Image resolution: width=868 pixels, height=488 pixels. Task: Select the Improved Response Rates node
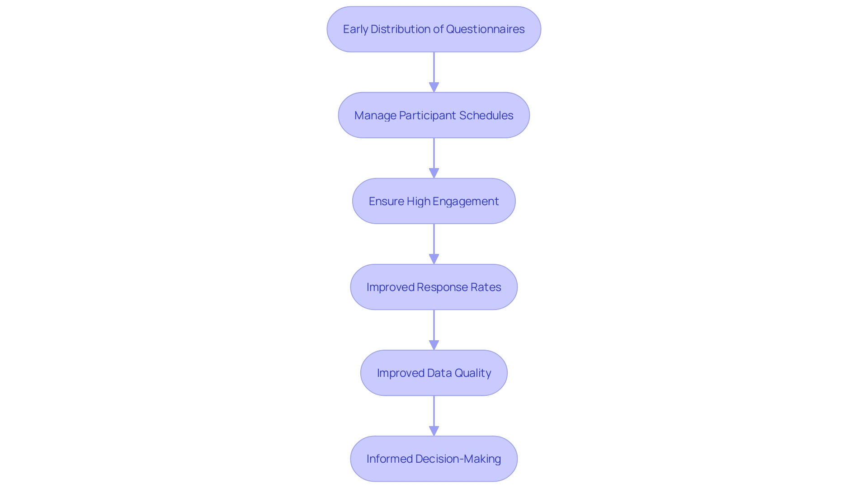click(x=434, y=286)
